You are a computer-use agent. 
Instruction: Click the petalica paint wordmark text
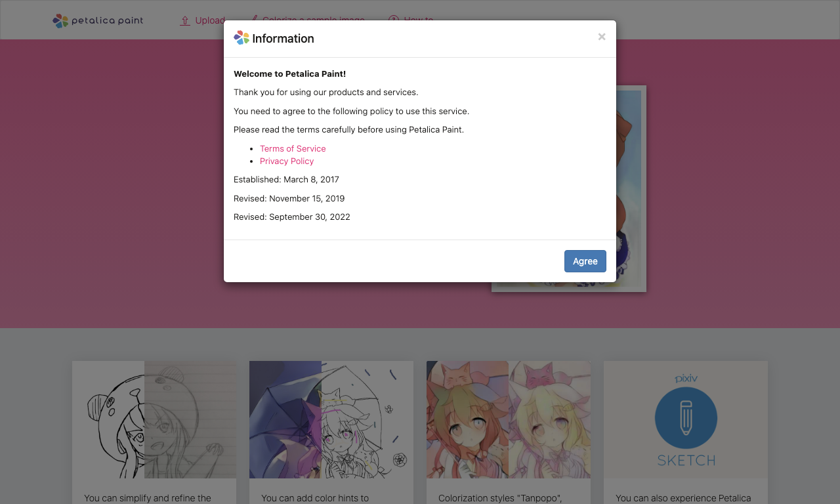107,21
